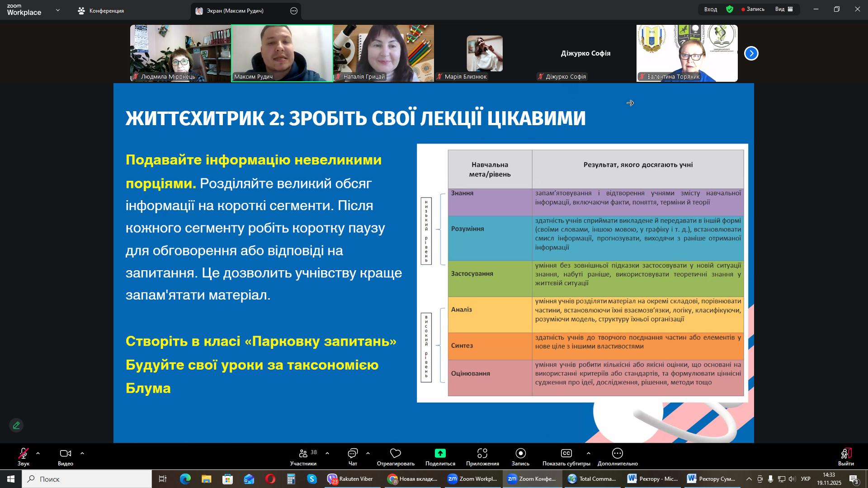The height and width of the screenshot is (488, 868).
Task: Select the Screen (Максим Рудич) tab
Action: pos(235,11)
